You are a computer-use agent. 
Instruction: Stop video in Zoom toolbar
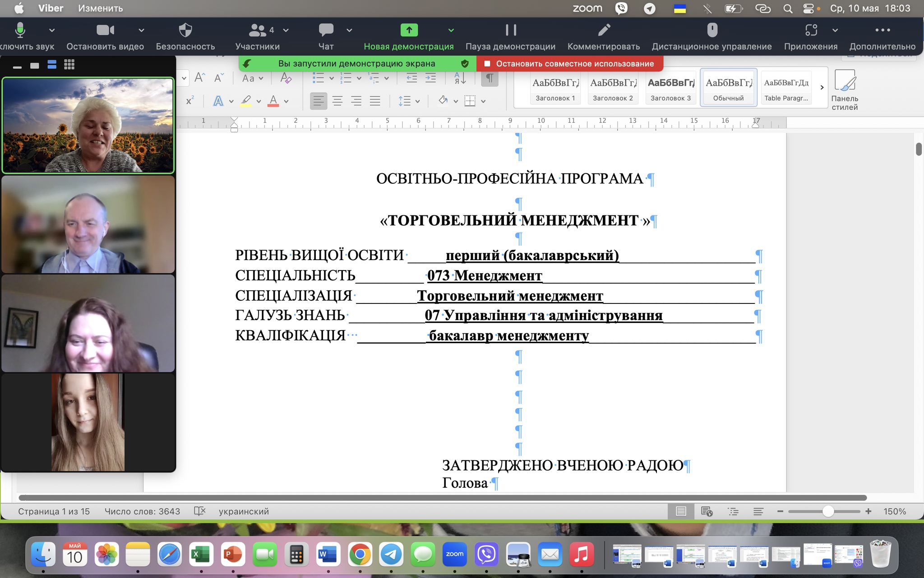(105, 36)
